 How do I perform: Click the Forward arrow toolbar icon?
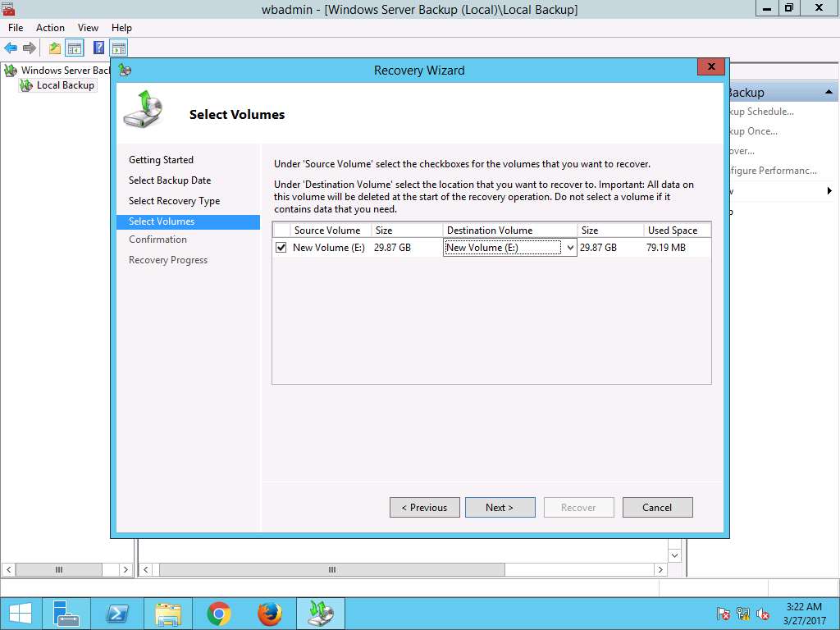[x=30, y=48]
